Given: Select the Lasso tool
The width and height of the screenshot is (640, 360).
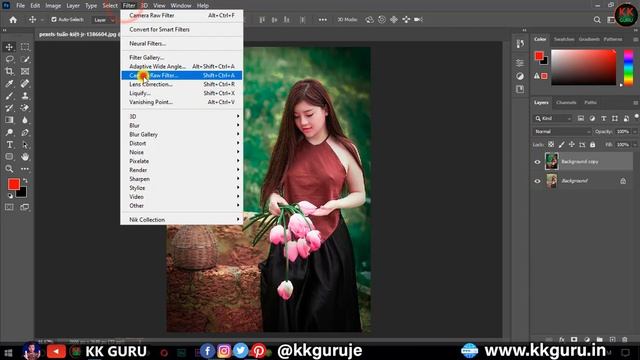Looking at the screenshot, I should click(9, 59).
